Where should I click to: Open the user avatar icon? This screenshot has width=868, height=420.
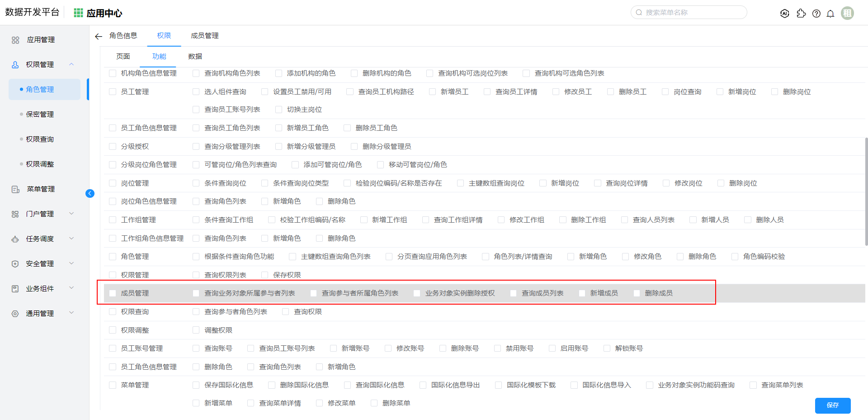(847, 13)
